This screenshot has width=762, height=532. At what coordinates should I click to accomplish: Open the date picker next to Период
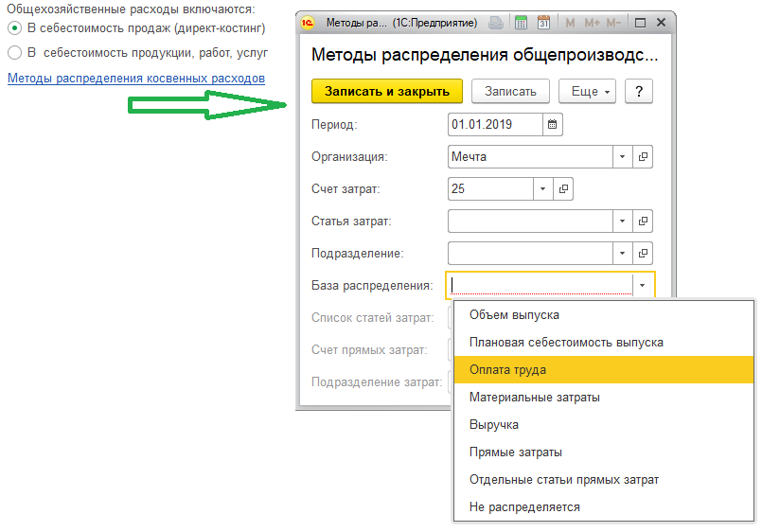(553, 124)
